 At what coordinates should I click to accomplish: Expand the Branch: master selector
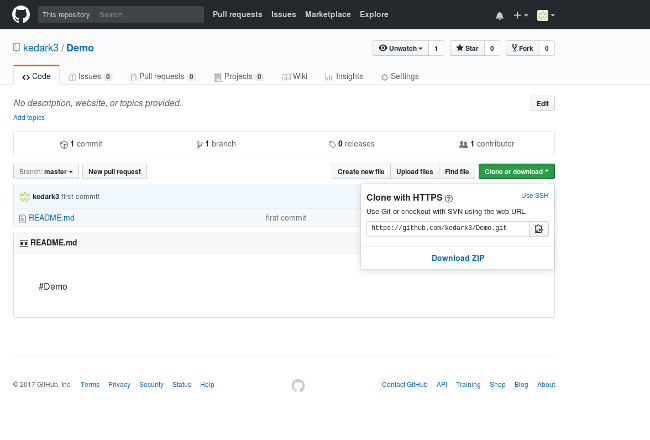point(46,172)
